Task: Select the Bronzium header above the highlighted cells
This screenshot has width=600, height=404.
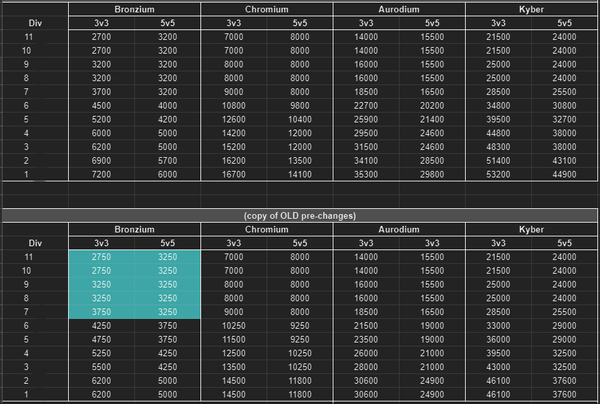Action: click(134, 230)
